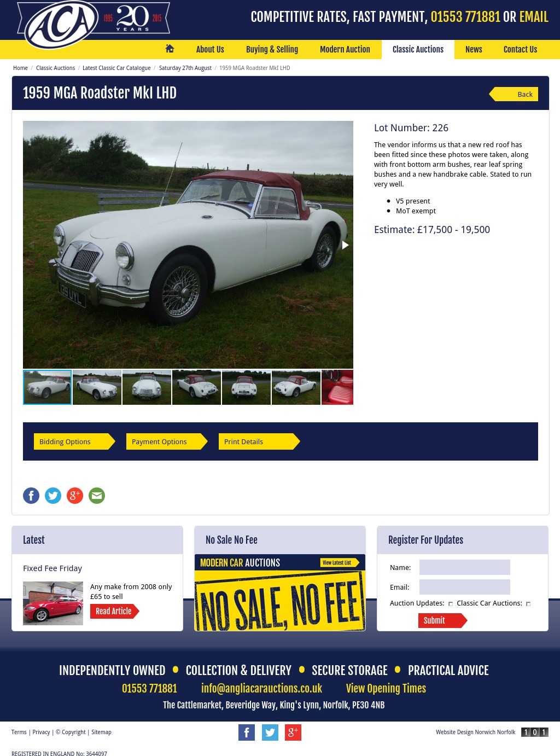Open the Buying & Selling menu

(x=272, y=49)
